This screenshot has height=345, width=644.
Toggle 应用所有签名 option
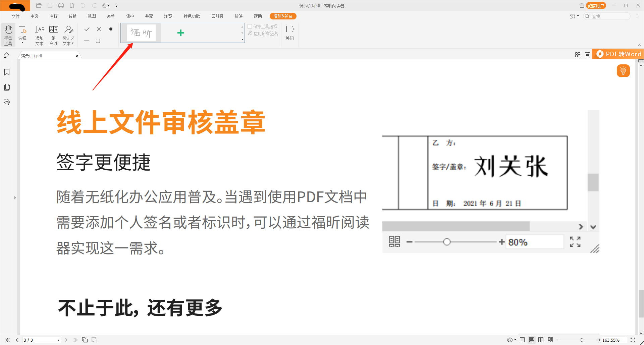pyautogui.click(x=263, y=33)
